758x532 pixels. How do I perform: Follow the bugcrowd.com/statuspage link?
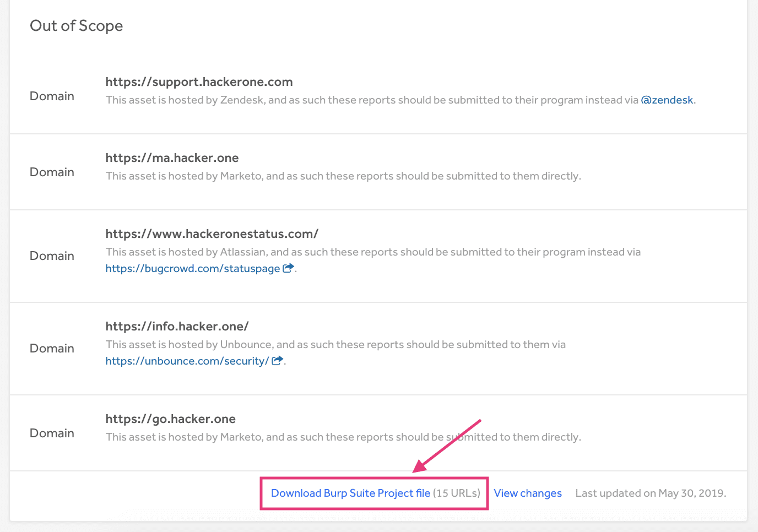coord(193,269)
